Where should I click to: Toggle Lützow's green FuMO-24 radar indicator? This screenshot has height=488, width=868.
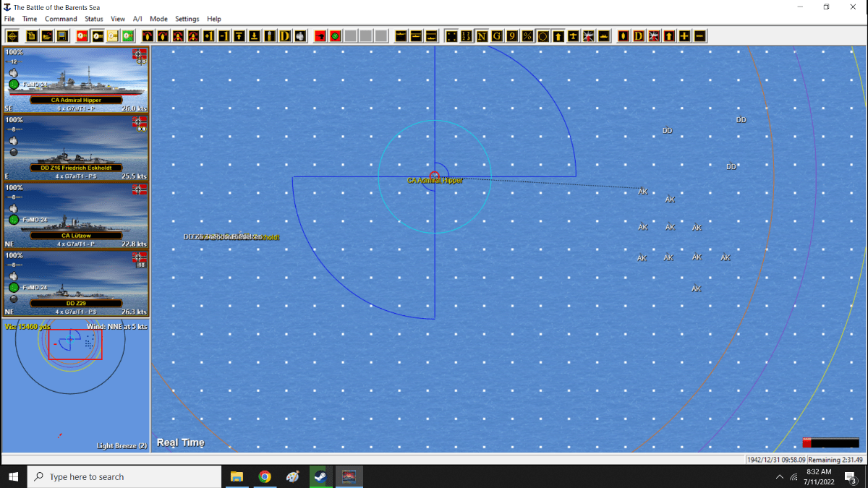coord(14,220)
